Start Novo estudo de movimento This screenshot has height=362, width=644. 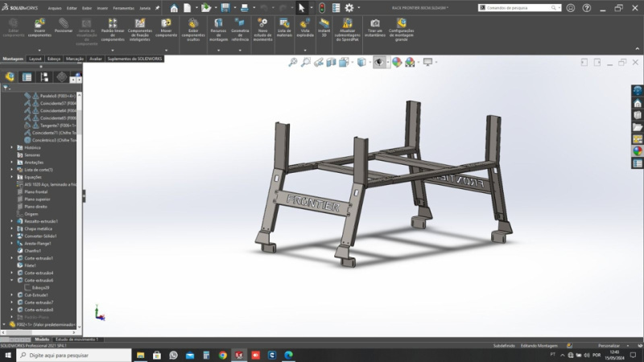click(x=263, y=30)
